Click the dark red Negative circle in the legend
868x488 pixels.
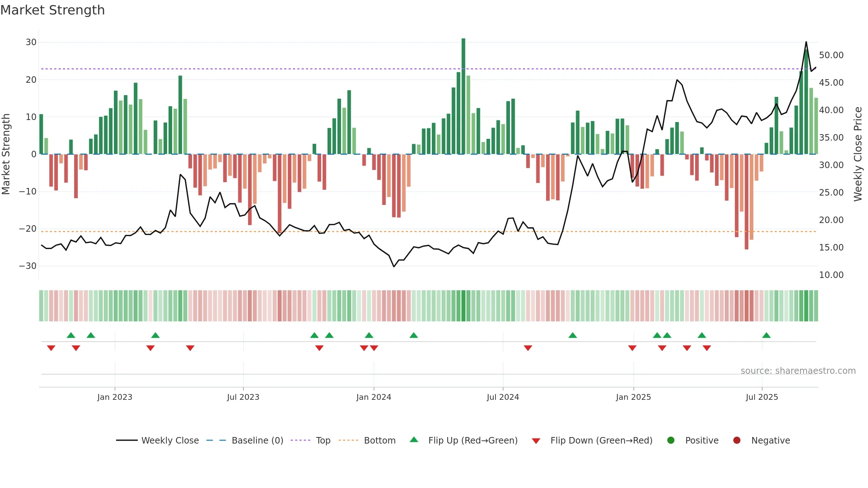[737, 440]
